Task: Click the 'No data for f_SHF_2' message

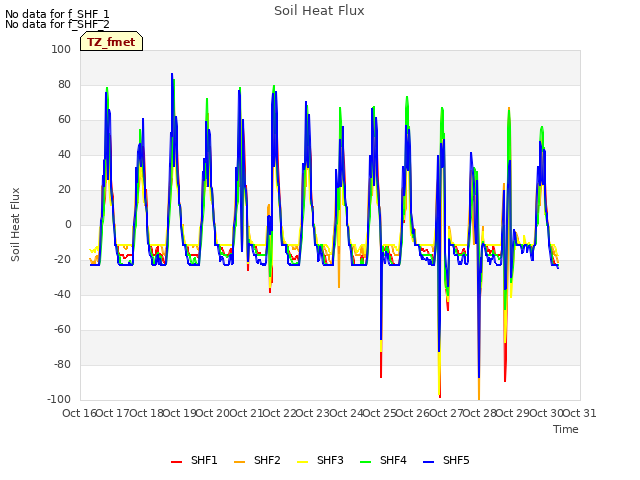Action: click(57, 24)
